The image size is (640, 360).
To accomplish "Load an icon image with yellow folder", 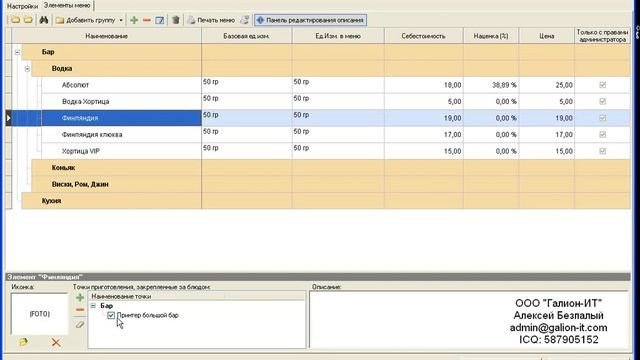I will coord(23,342).
